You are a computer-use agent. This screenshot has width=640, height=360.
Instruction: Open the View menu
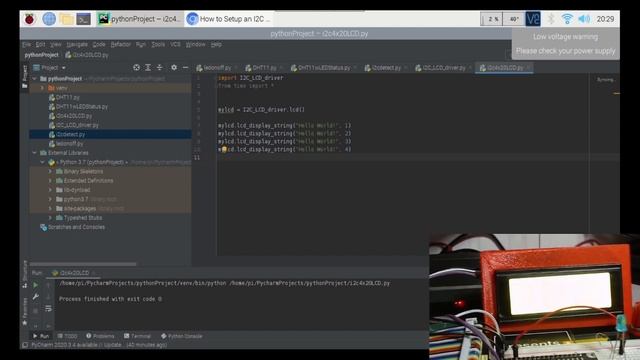tap(56, 44)
